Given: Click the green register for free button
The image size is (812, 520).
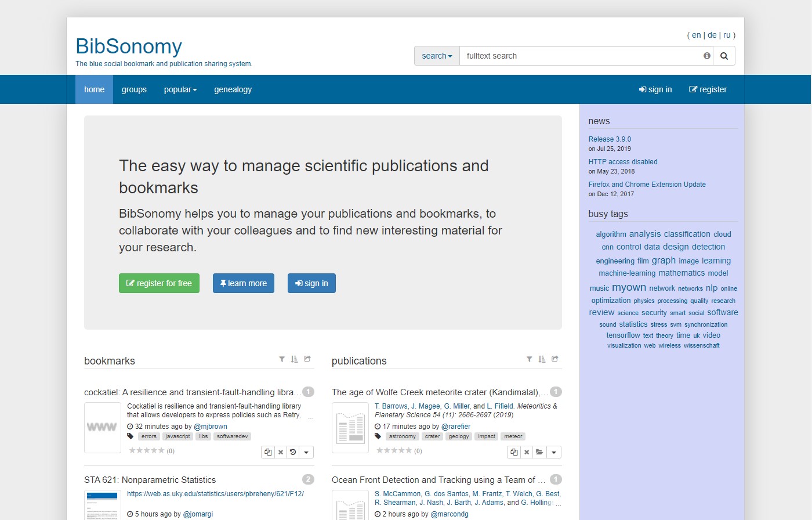Looking at the screenshot, I should [159, 283].
